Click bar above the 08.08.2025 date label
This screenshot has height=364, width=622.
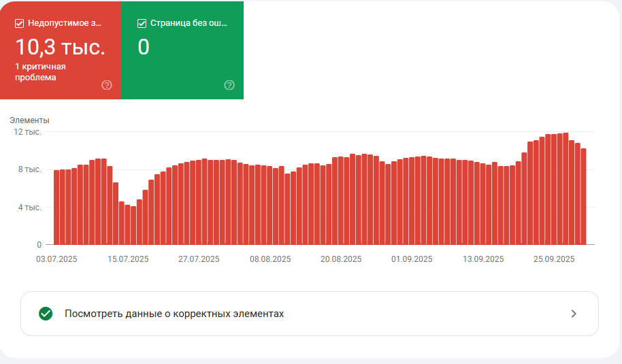269,205
